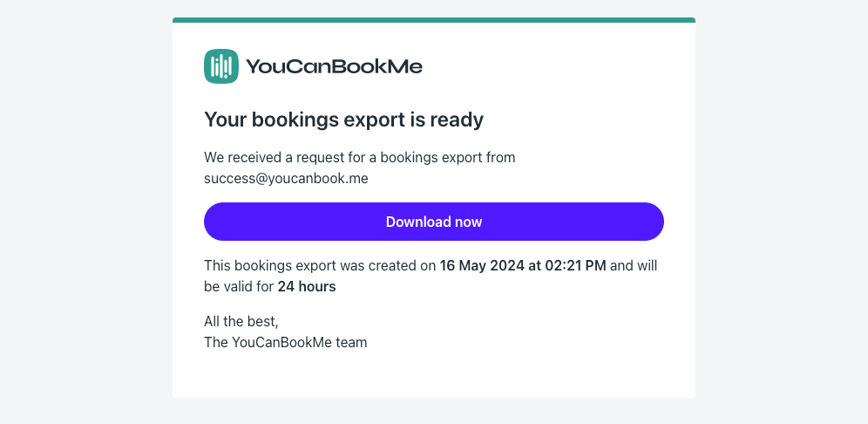This screenshot has height=424, width=868.
Task: Click the We received a request line
Action: [x=360, y=157]
